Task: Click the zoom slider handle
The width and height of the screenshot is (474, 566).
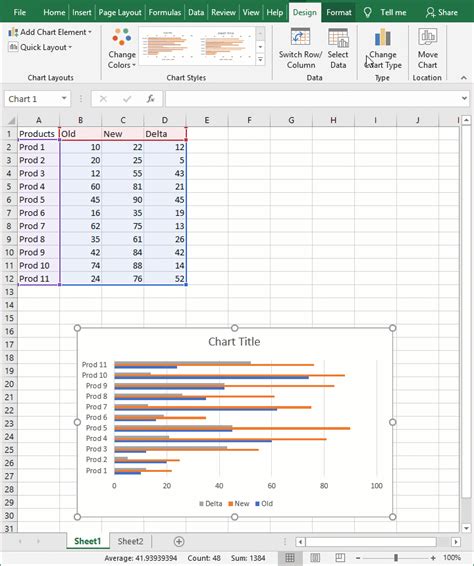Action: coord(396,558)
